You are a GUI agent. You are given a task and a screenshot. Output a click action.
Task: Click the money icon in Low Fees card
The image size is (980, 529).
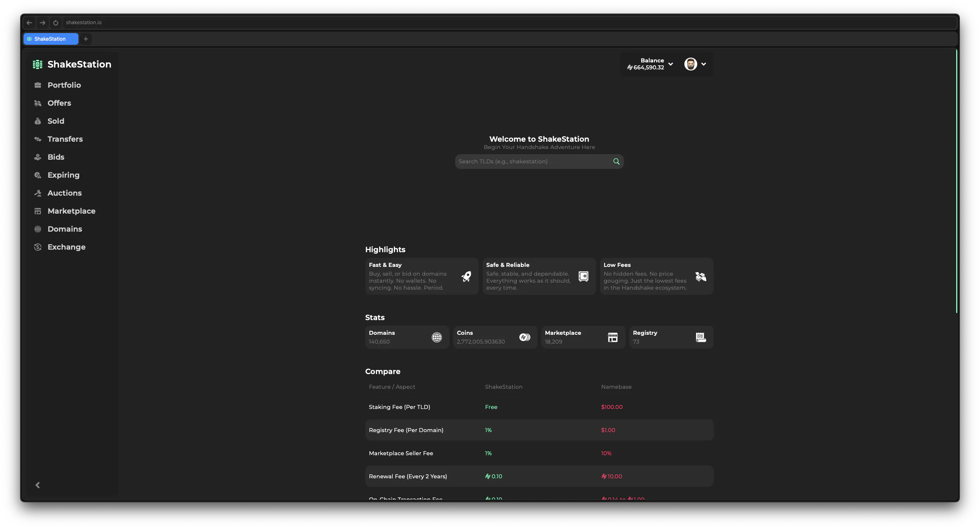(x=701, y=276)
